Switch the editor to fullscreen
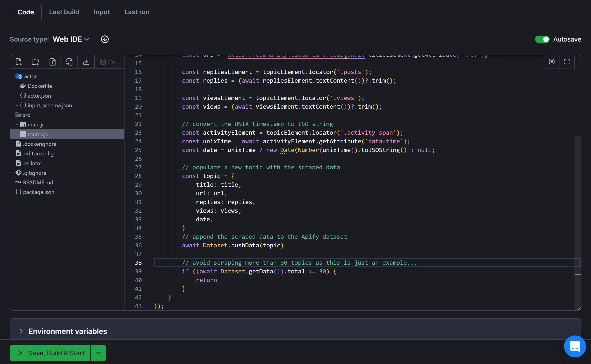591x364 pixels. (567, 62)
